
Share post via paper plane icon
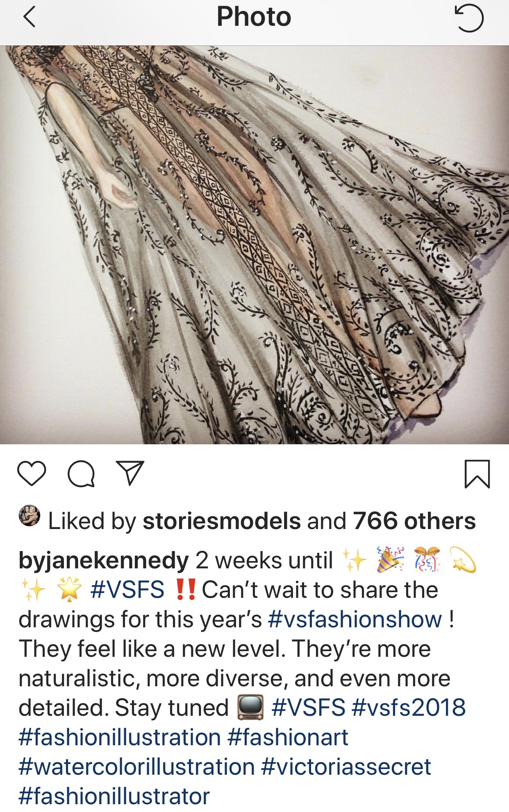click(x=130, y=473)
